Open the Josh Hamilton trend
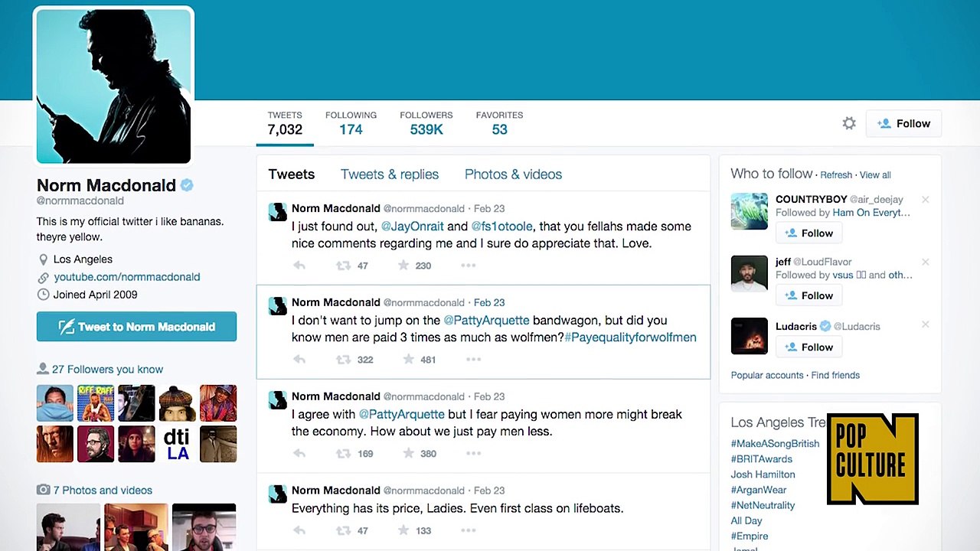 [x=763, y=474]
